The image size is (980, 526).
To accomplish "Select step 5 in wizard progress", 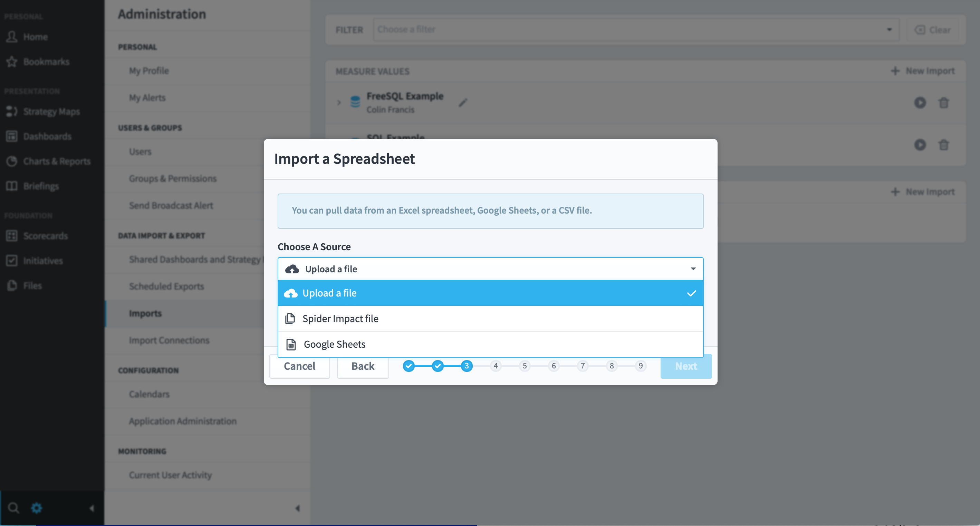I will (x=525, y=366).
